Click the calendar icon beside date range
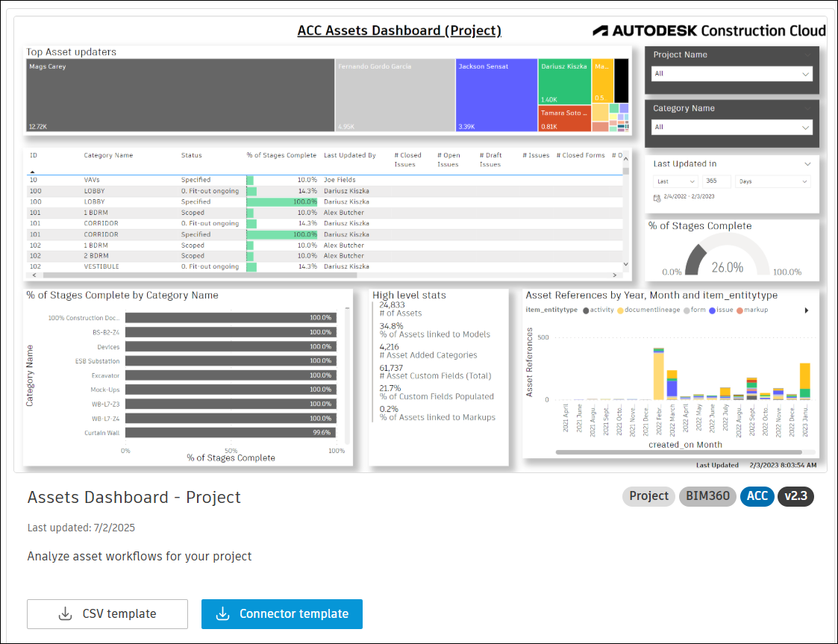Image resolution: width=838 pixels, height=644 pixels. point(657,198)
